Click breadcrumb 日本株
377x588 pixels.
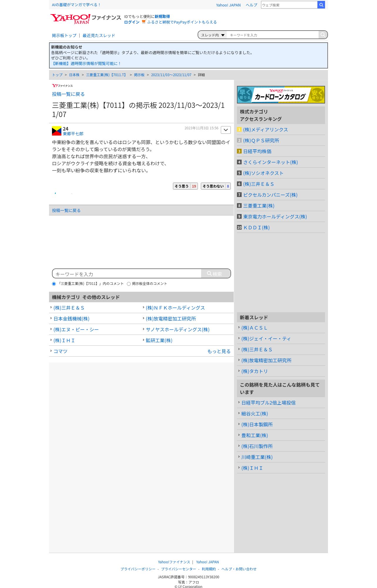(74, 75)
